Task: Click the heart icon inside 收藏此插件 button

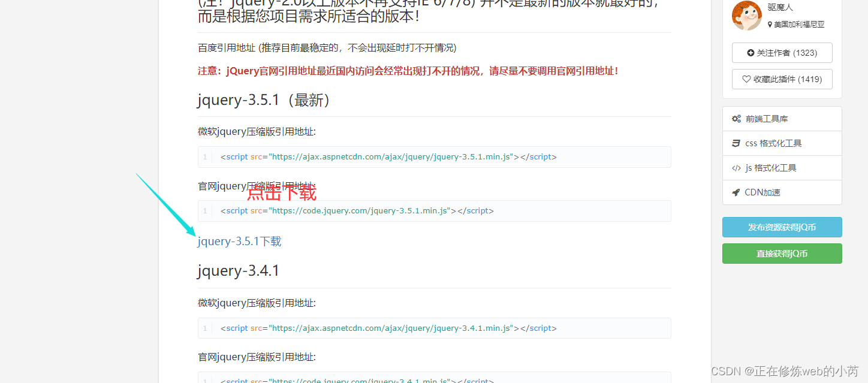Action: [x=746, y=79]
